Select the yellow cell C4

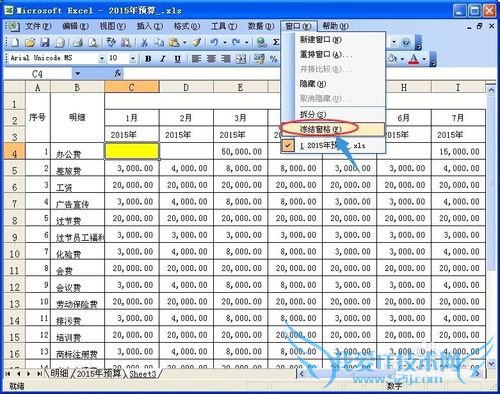[x=132, y=151]
